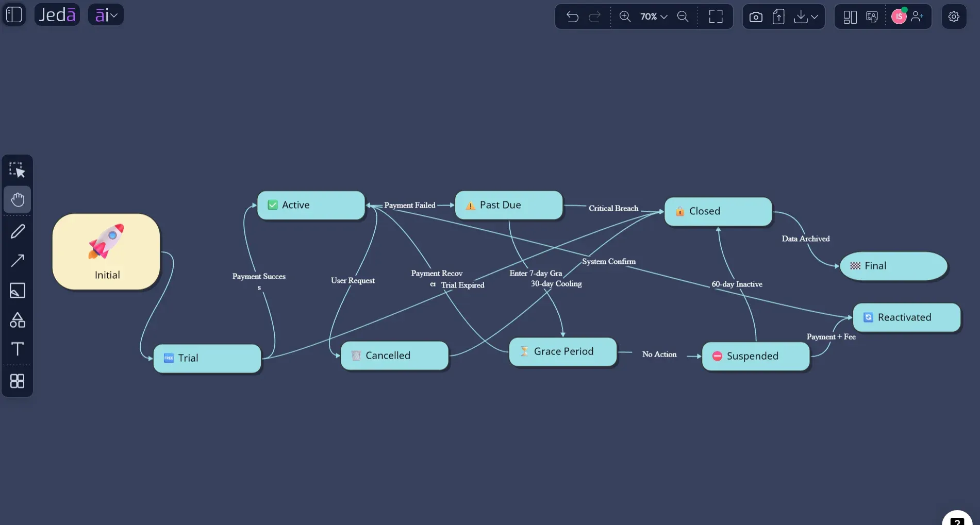This screenshot has height=525, width=980.
Task: Select the Past Due node
Action: 509,205
